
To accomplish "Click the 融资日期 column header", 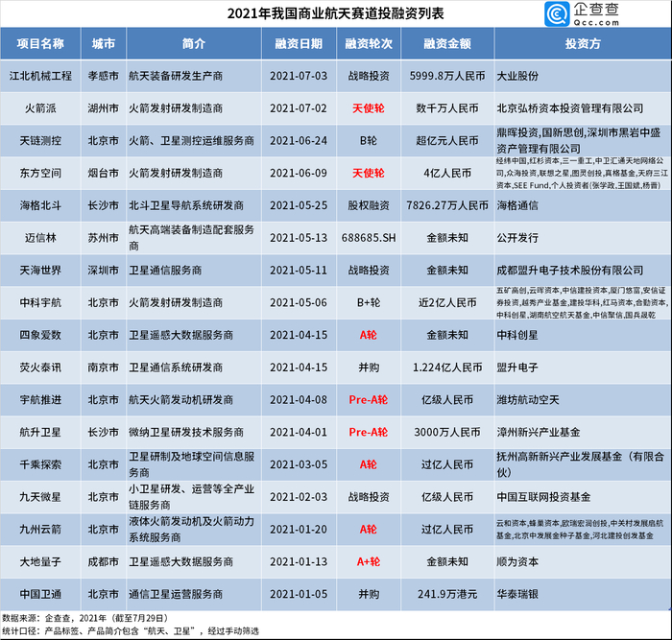I will click(x=299, y=43).
